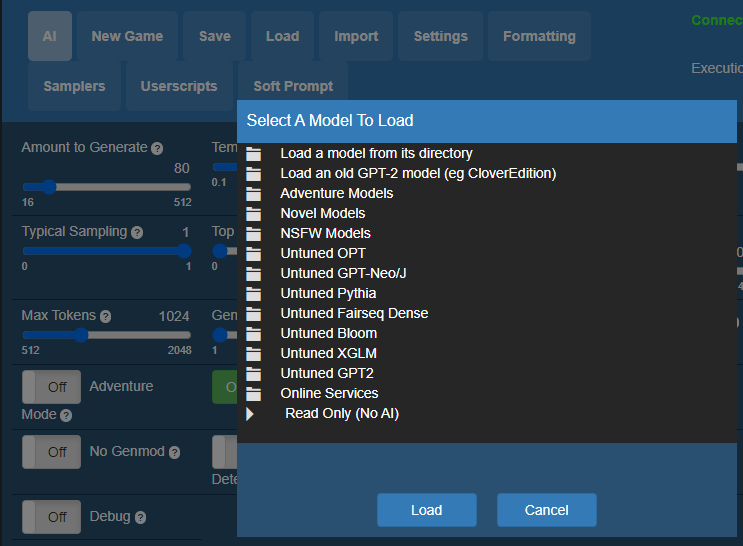This screenshot has width=743, height=546.
Task: Open the Settings menu tab
Action: click(x=440, y=36)
